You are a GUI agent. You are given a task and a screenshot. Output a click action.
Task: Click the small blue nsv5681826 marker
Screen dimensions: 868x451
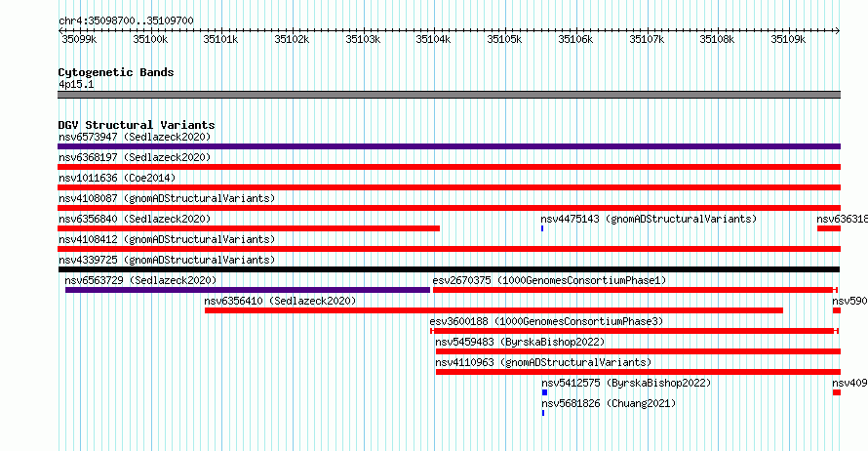pos(543,413)
